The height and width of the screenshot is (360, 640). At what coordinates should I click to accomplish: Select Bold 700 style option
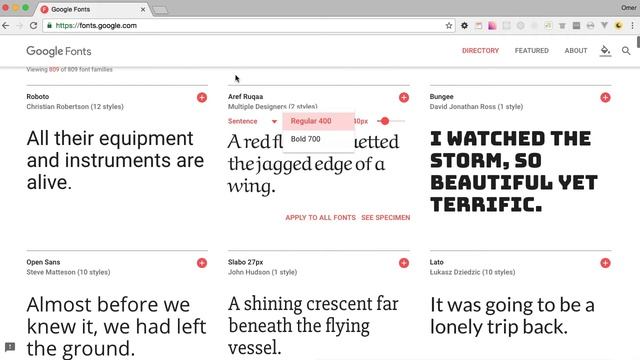318,139
